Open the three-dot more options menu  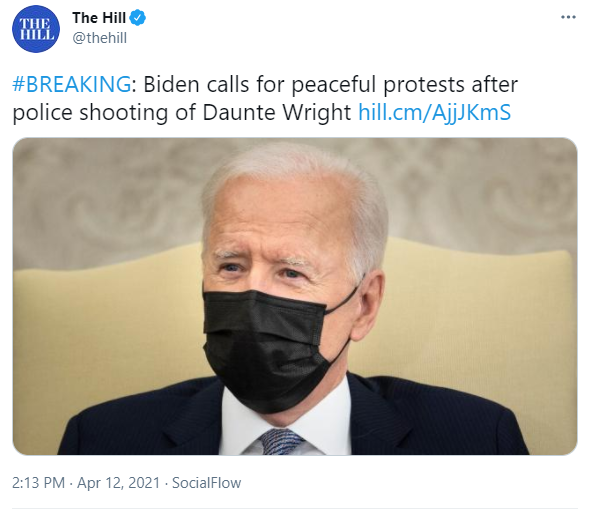tap(568, 18)
